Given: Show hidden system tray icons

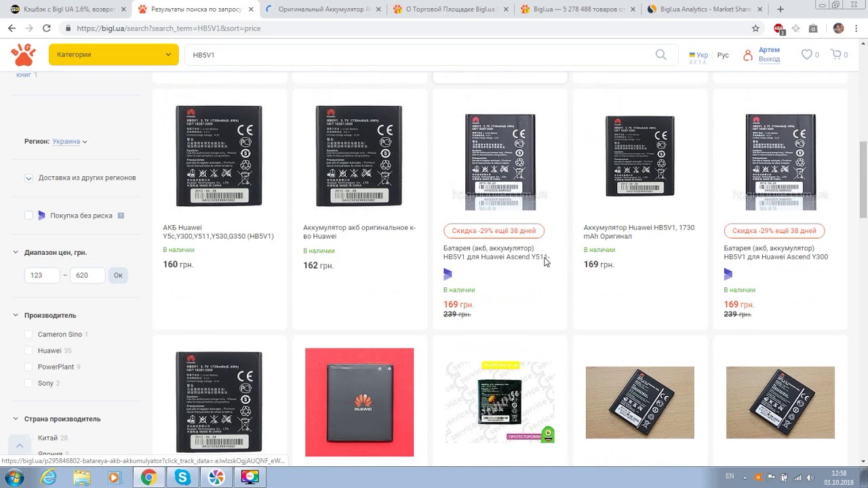Looking at the screenshot, I should tap(745, 477).
